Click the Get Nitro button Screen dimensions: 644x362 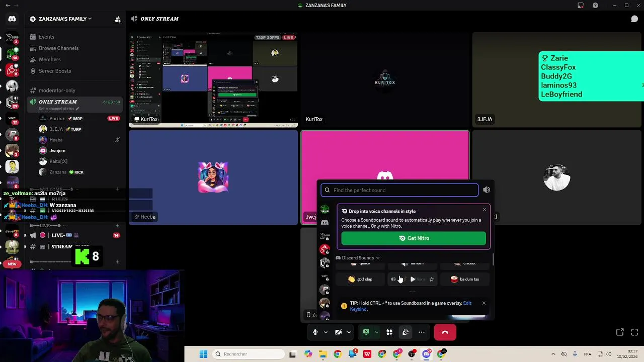pos(414,238)
